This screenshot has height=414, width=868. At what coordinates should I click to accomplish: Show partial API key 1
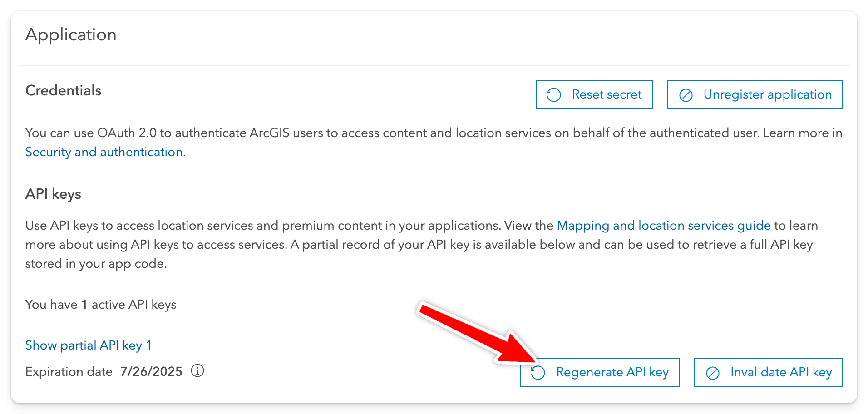[x=89, y=345]
